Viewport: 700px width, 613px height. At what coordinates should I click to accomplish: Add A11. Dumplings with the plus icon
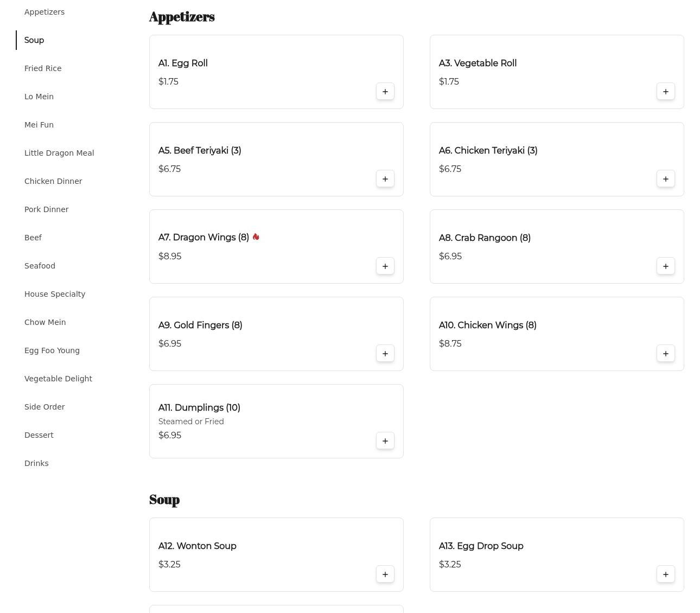(x=385, y=441)
